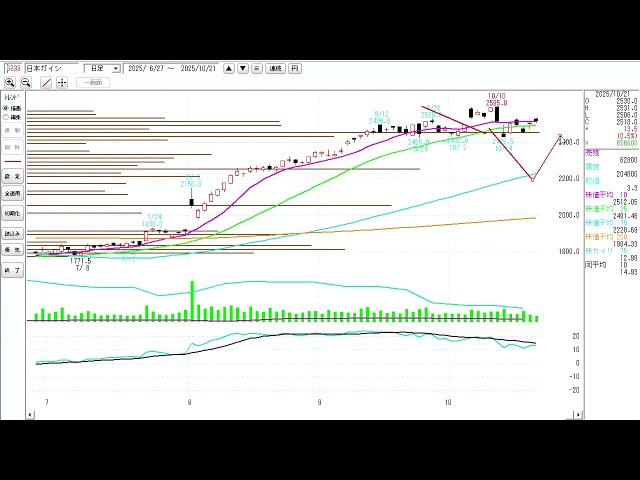Click the 日本ガイシ stock name field

point(50,68)
